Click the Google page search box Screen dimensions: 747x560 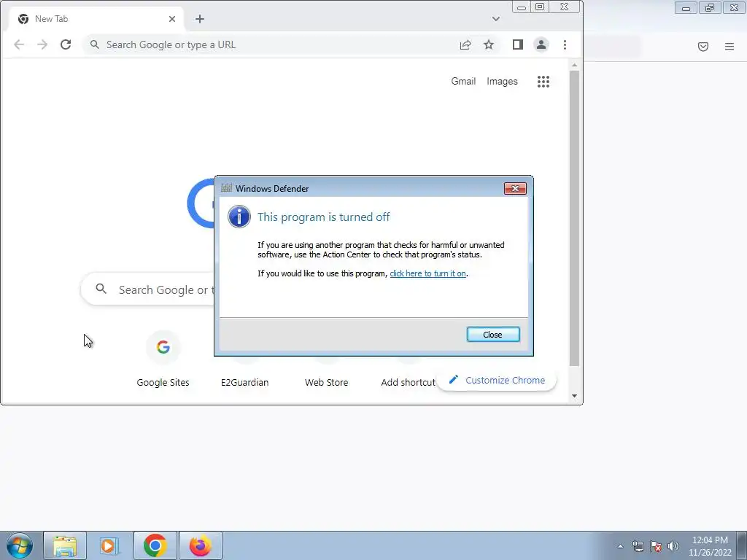coord(147,289)
